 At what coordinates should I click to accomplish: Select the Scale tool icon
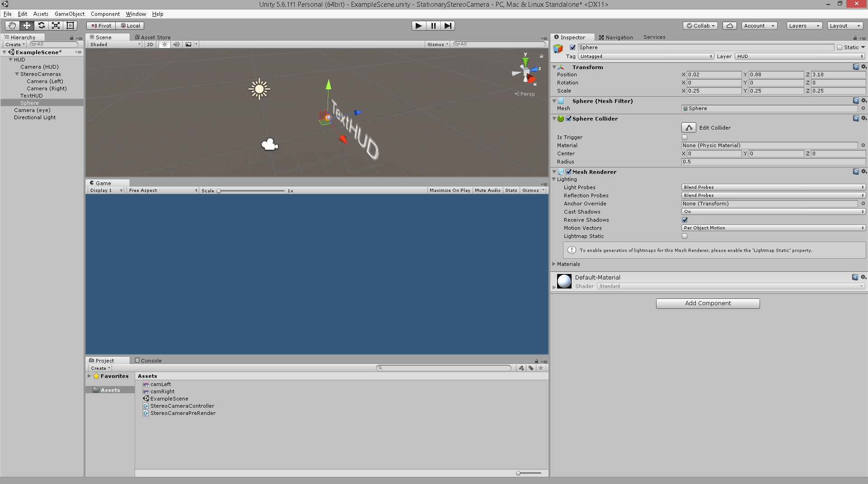pos(56,26)
